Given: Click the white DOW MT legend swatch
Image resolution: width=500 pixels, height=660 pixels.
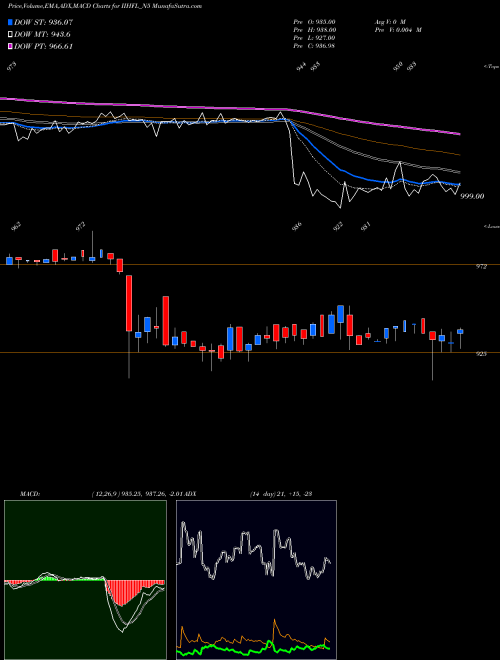Looking at the screenshot, I should pyautogui.click(x=10, y=34).
